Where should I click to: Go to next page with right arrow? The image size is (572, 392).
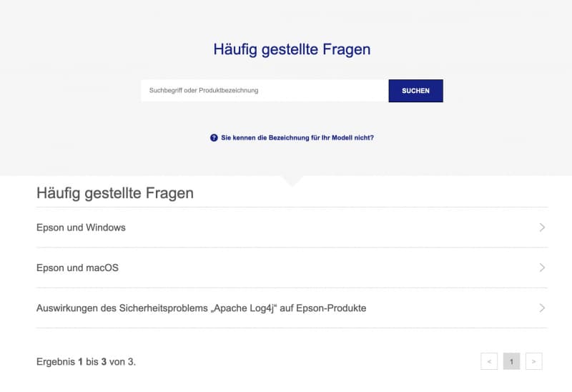tap(533, 361)
